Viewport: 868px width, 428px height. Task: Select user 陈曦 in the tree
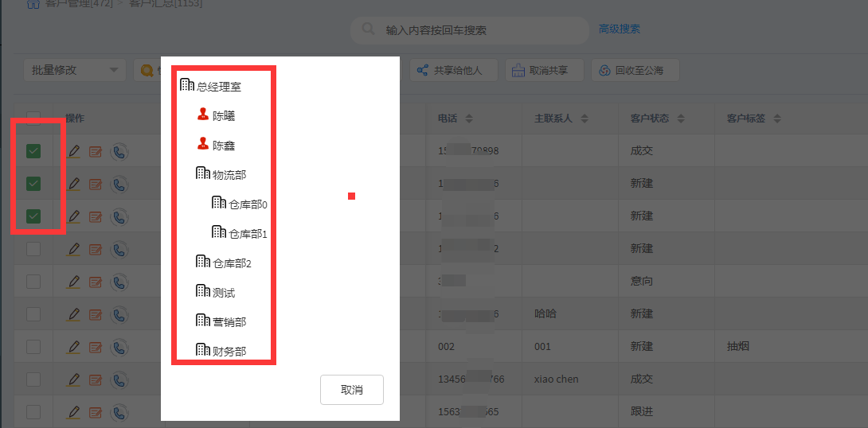(x=216, y=115)
